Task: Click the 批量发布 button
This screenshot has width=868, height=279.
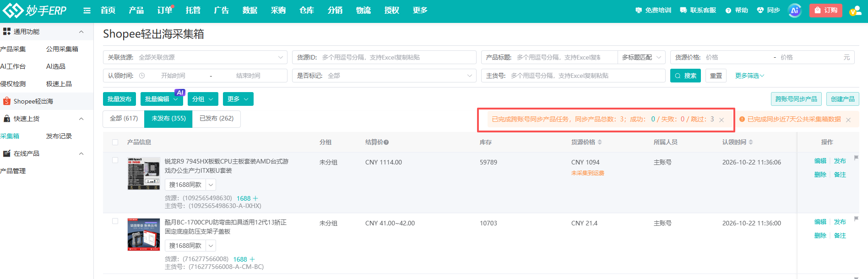Action: [119, 99]
